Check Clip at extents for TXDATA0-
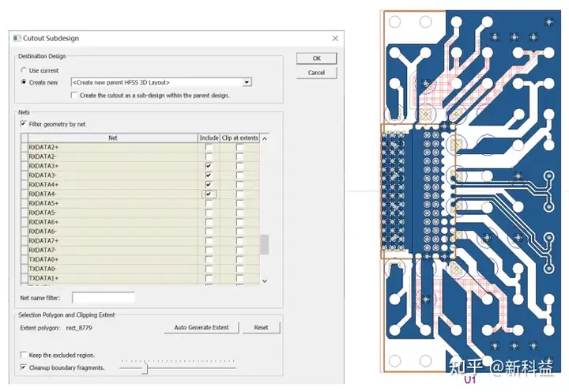The height and width of the screenshot is (392, 569). 239,269
